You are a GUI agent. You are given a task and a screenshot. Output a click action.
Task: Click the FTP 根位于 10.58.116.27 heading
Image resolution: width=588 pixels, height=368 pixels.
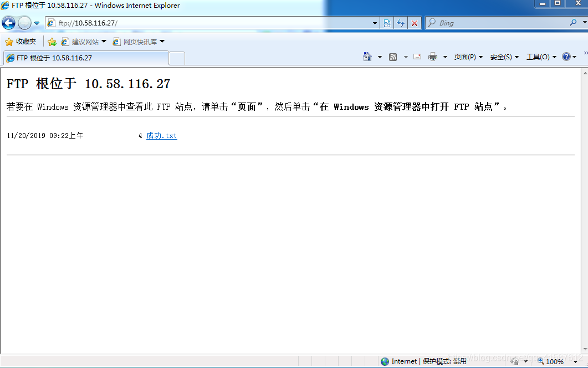(89, 84)
